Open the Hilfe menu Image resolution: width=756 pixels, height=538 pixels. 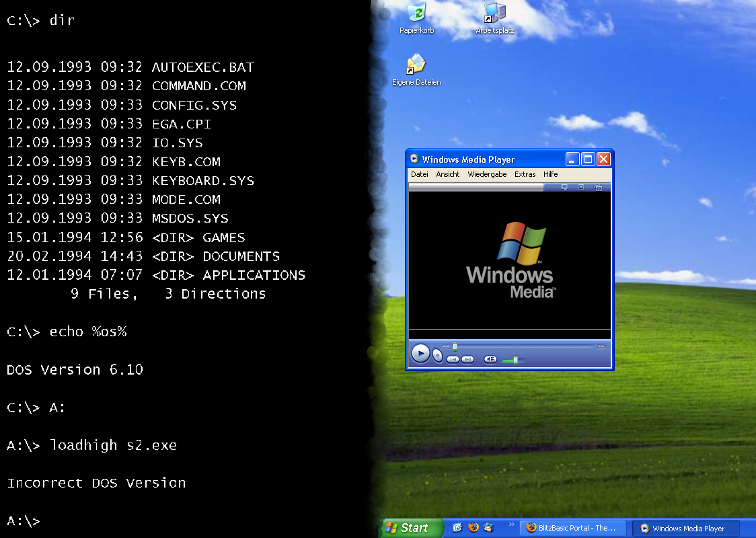(551, 174)
